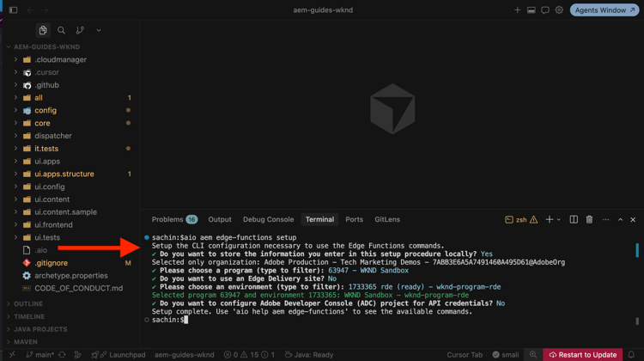Switch to the Output tab
644x361 pixels.
click(220, 219)
